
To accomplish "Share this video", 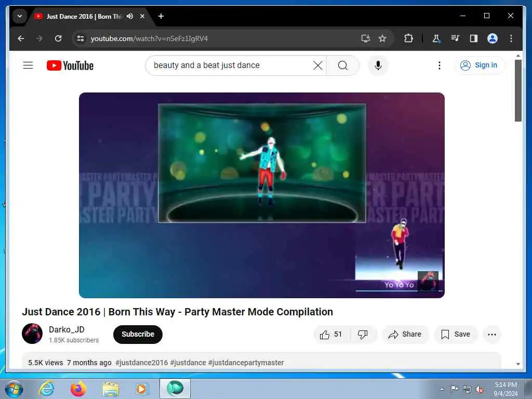I will coord(405,335).
